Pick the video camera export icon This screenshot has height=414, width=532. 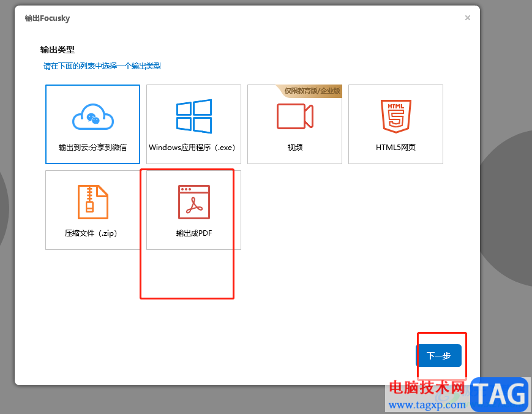295,116
